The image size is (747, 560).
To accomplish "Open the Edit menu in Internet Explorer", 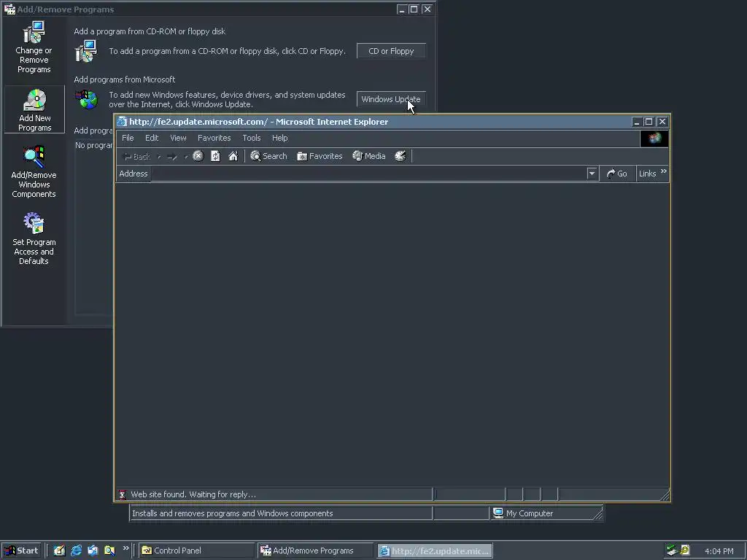I will coord(152,138).
